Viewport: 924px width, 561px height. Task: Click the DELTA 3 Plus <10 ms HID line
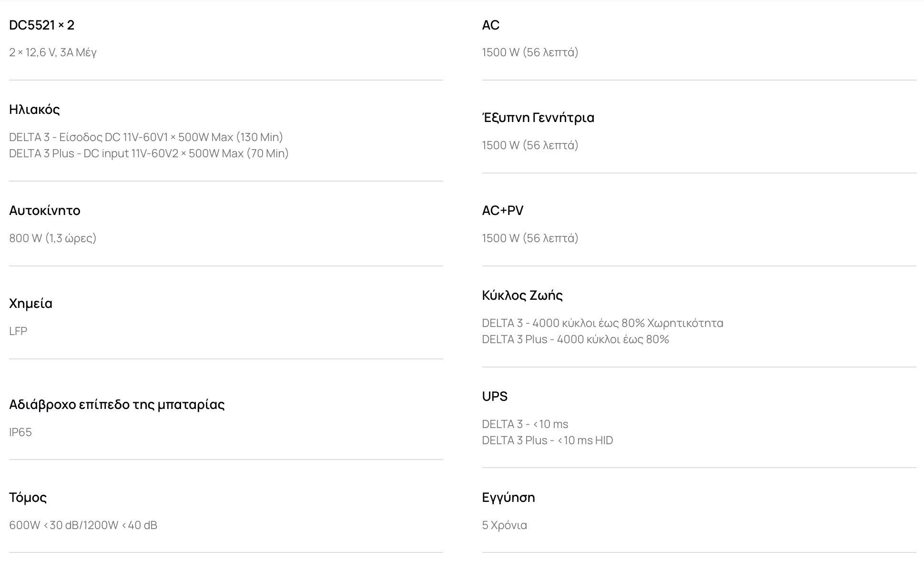click(548, 440)
